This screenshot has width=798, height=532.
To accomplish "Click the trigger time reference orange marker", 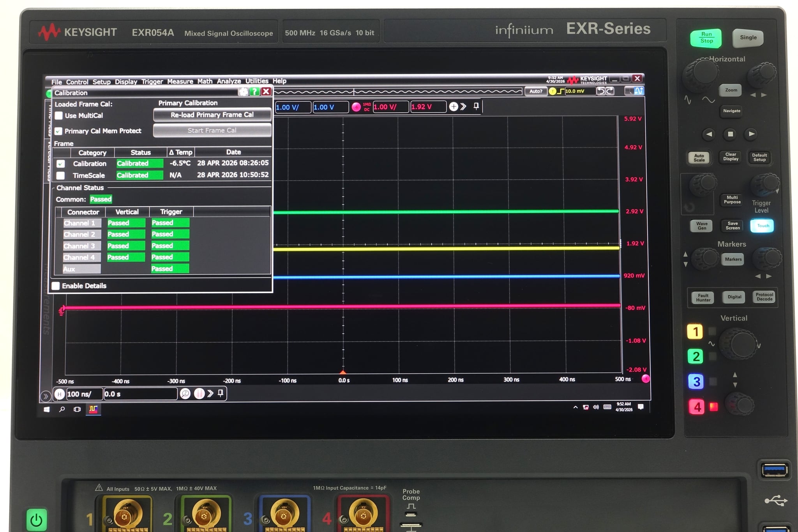I will pyautogui.click(x=343, y=373).
